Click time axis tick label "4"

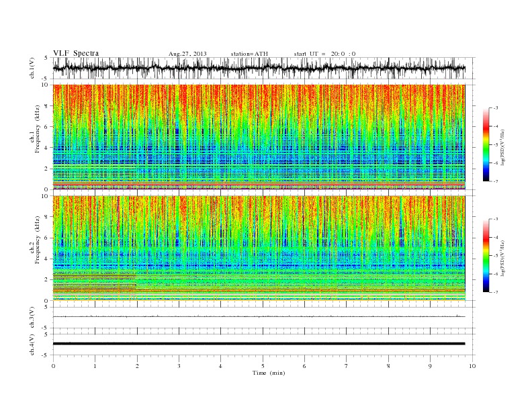[220, 366]
